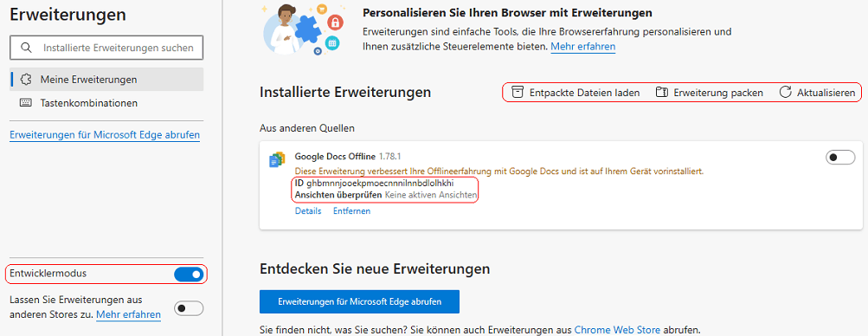Click the Meine Erweiterungen puzzle icon

click(25, 80)
